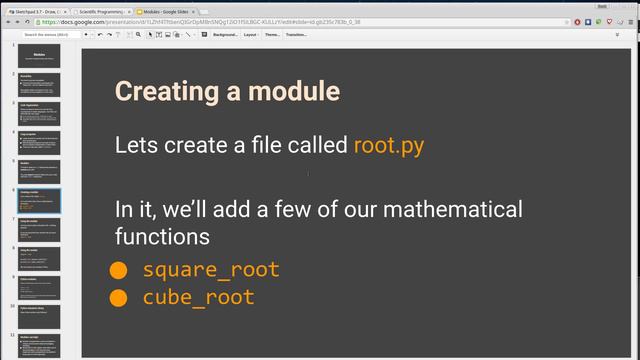Click the add comment icon
This screenshot has width=640, height=360.
coord(204,35)
